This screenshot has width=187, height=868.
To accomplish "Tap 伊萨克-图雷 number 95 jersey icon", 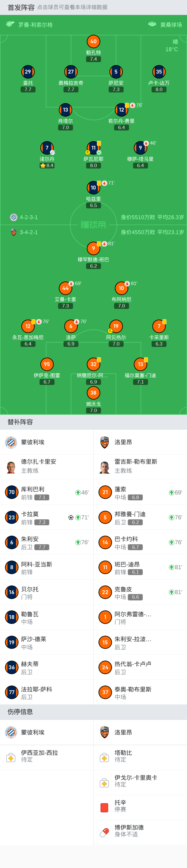I will click(47, 364).
